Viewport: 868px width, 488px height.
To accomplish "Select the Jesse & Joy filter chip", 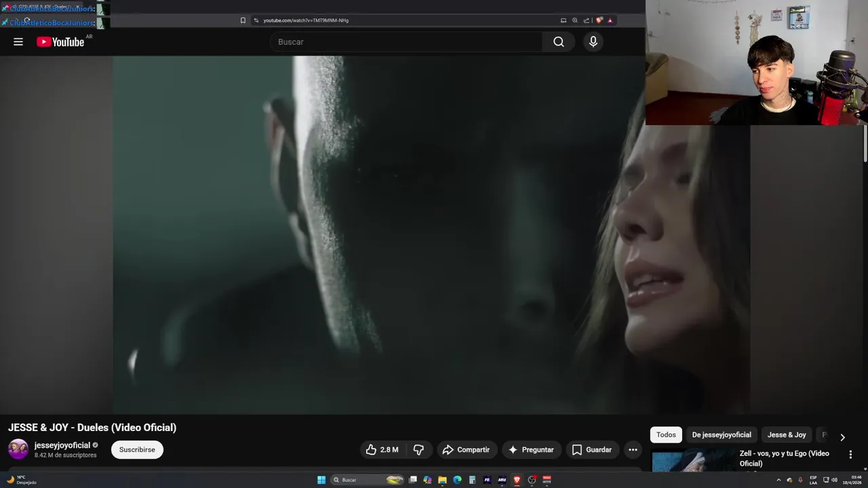I will (787, 435).
